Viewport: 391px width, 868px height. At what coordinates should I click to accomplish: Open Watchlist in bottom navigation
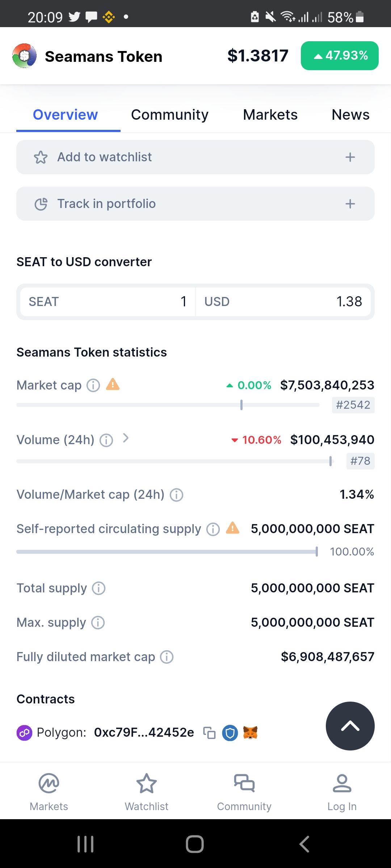147,792
